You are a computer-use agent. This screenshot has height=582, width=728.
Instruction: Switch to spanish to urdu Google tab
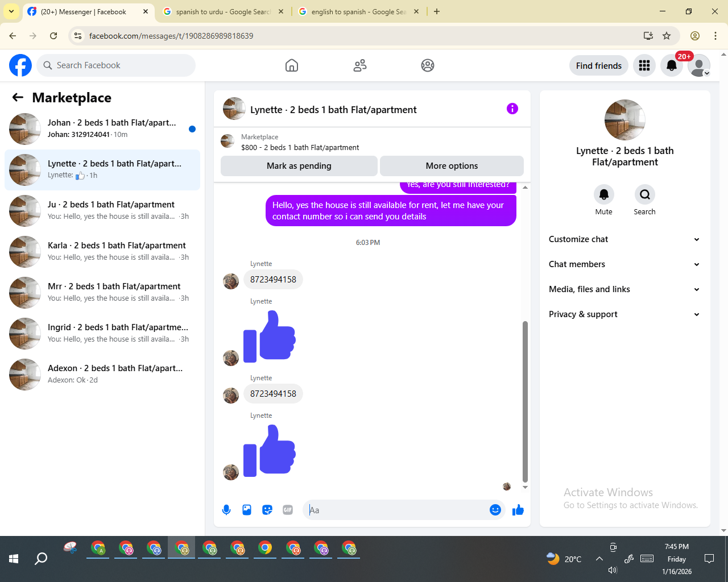223,12
